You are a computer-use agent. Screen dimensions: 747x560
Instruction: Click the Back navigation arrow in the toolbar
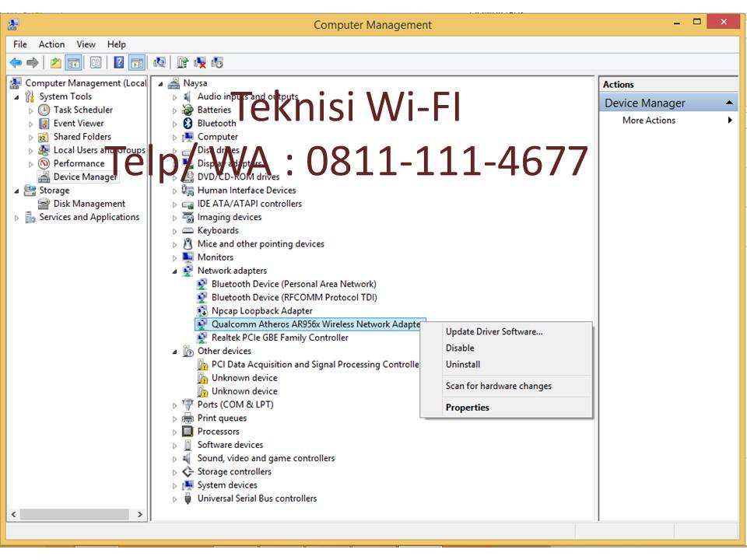click(x=16, y=61)
